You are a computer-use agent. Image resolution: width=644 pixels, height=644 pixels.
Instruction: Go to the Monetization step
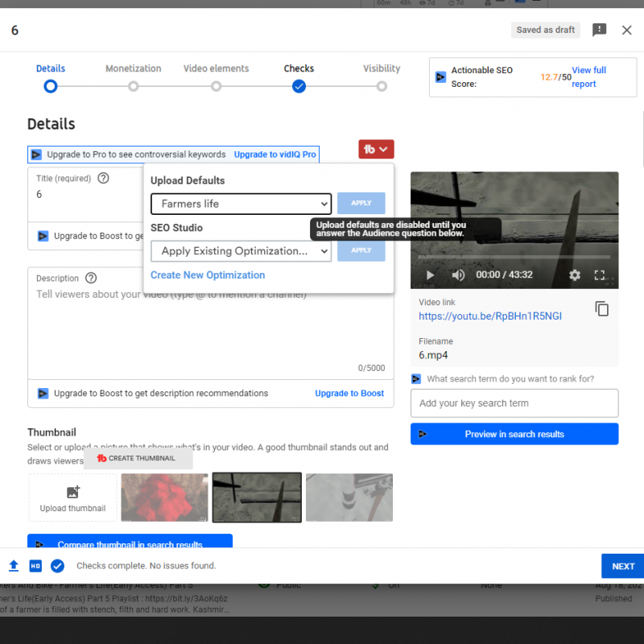[134, 86]
